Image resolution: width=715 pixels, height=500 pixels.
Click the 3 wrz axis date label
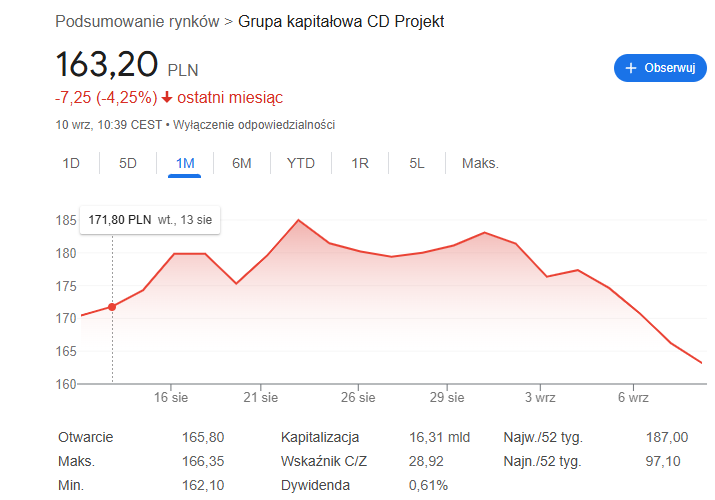click(540, 397)
